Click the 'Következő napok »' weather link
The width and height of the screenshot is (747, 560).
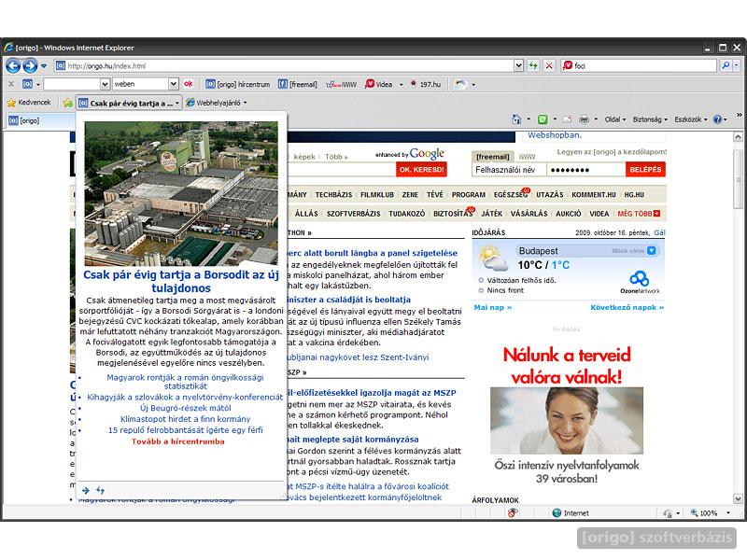[627, 308]
